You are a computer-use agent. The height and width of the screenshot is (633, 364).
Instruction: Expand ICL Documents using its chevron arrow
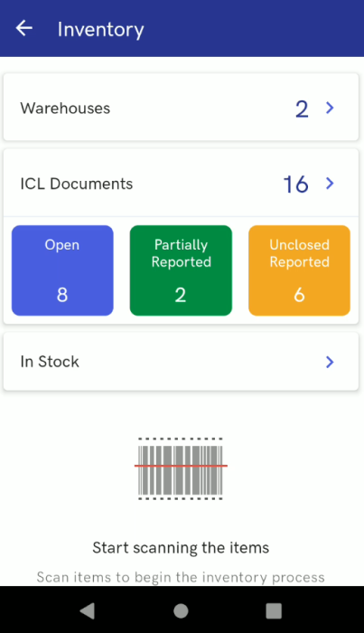coord(330,184)
